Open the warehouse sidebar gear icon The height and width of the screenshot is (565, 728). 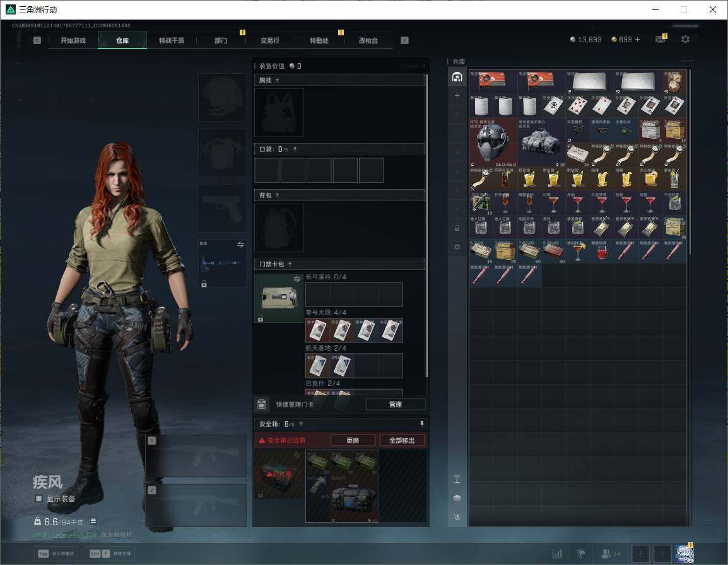pos(457,247)
